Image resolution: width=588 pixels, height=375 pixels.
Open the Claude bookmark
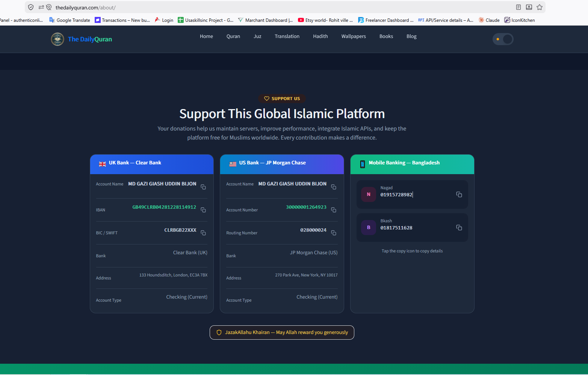click(x=489, y=20)
